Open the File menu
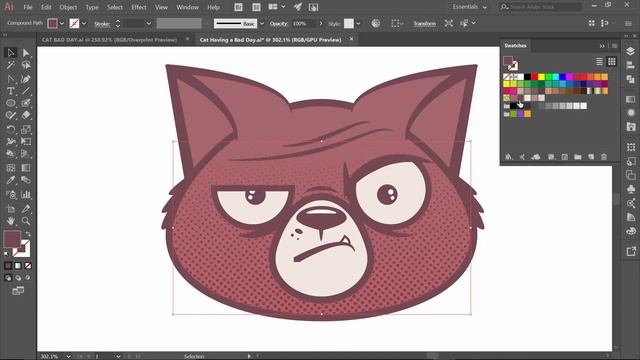 tap(28, 7)
